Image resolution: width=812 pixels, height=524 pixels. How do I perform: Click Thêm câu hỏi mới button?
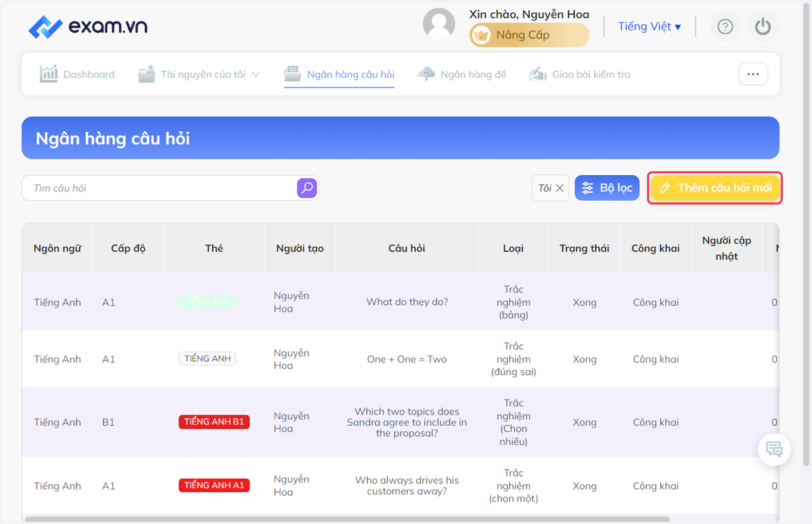coord(715,188)
